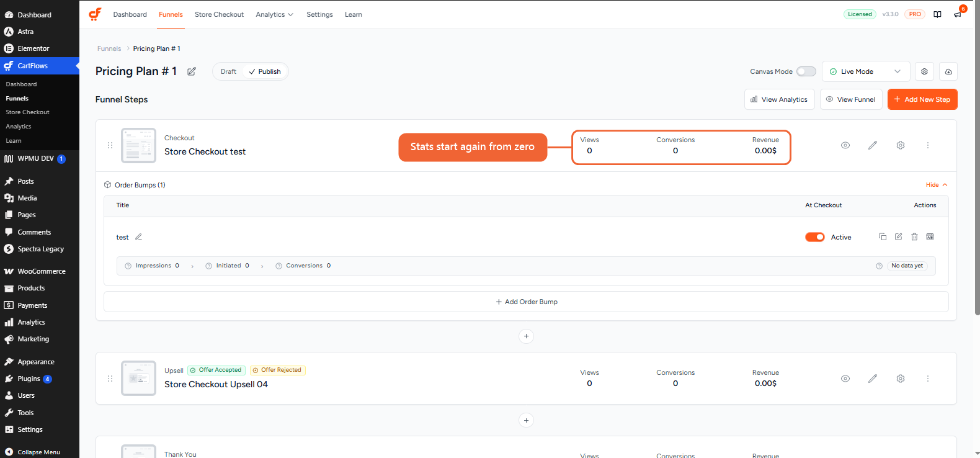The height and width of the screenshot is (458, 980).
Task: Open the more options menu for Store Checkout Upsell 04
Action: pos(928,379)
